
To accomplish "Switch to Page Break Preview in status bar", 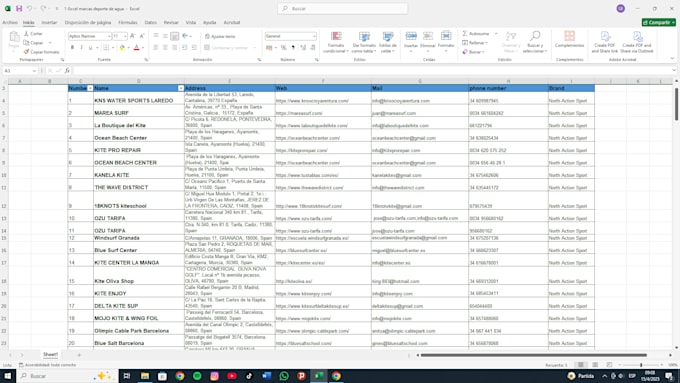I will (x=609, y=365).
